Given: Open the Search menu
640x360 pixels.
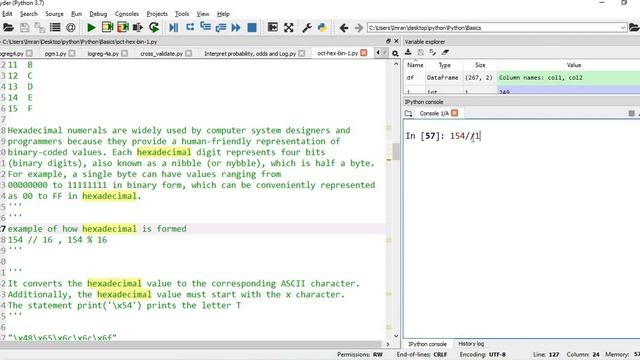Looking at the screenshot, I should point(29,14).
